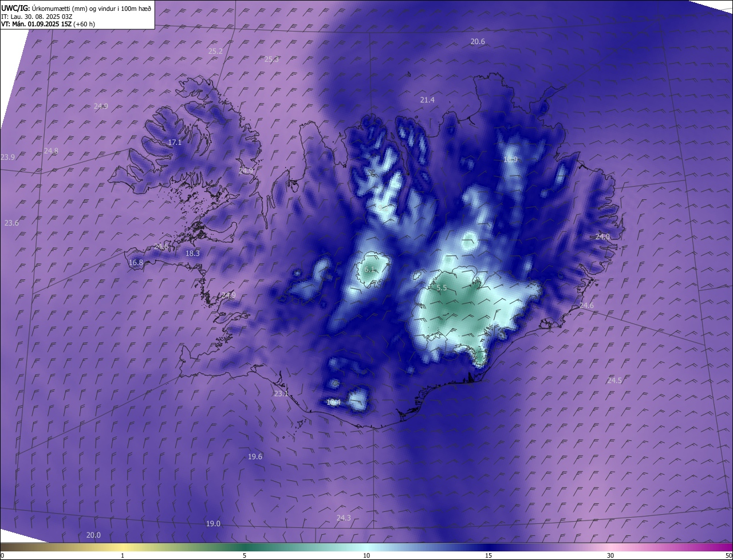Click the map title 'Úrkomumætti (mm) og vindur í 100m hæð'
The width and height of the screenshot is (733, 560).
click(x=91, y=9)
